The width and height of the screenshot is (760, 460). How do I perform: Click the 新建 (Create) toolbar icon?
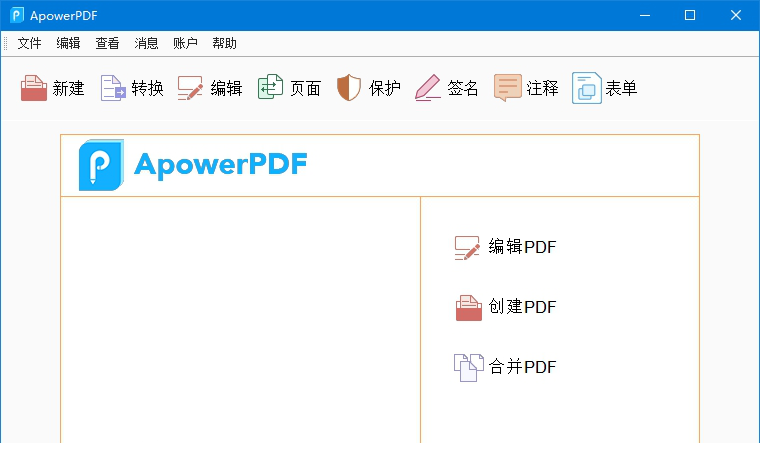click(34, 88)
